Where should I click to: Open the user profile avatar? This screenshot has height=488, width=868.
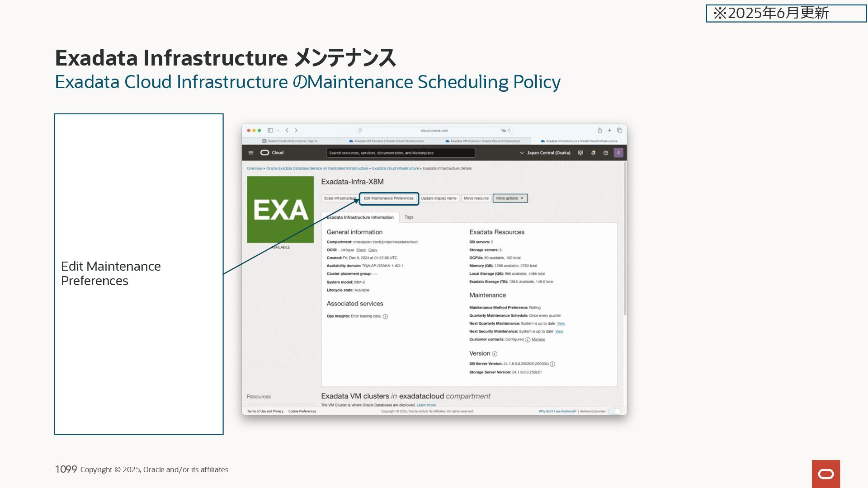pos(618,153)
